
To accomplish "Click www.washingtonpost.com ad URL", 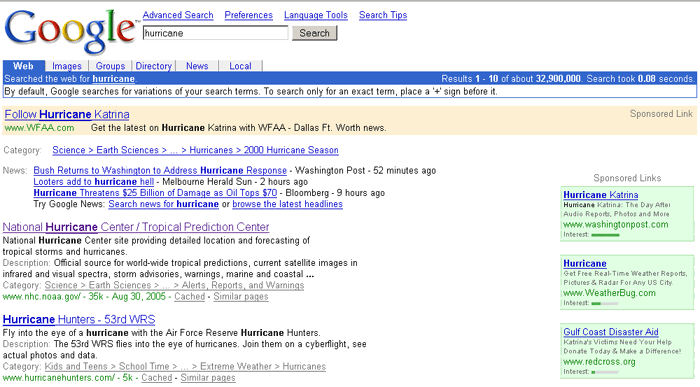I will click(616, 225).
